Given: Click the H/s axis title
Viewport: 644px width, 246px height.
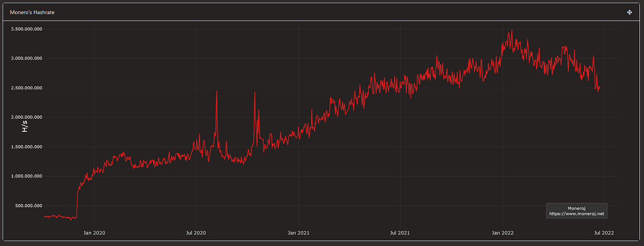Looking at the screenshot, I should (25, 127).
